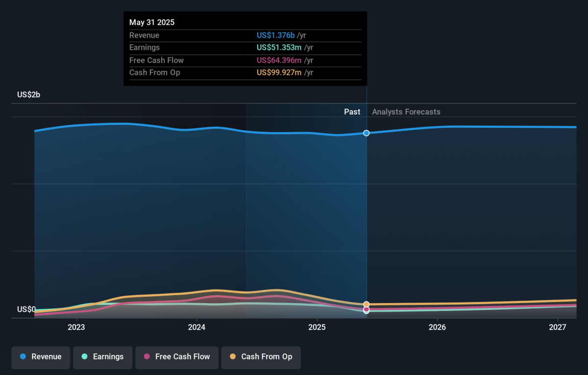Click the 2023 x-axis label
588x375 pixels.
tap(76, 327)
